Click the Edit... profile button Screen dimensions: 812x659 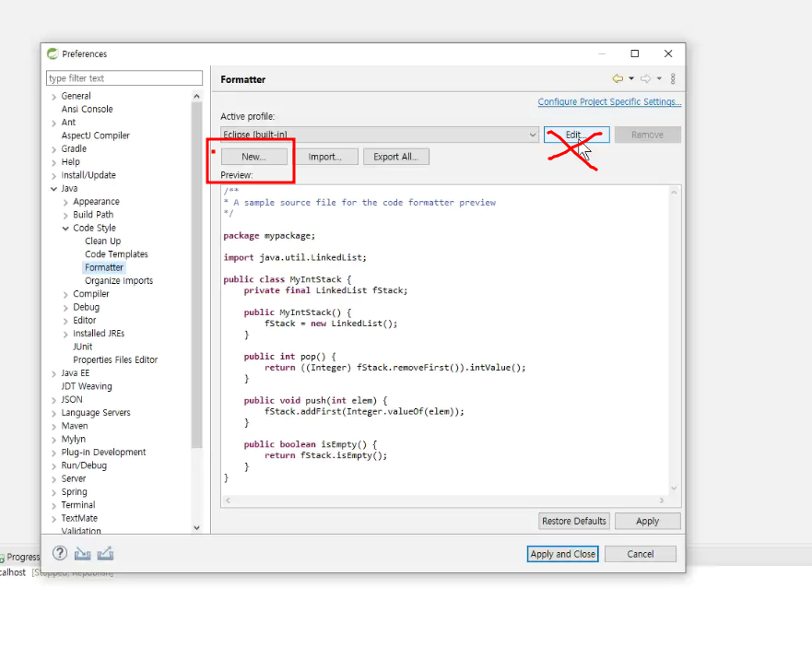(x=576, y=135)
